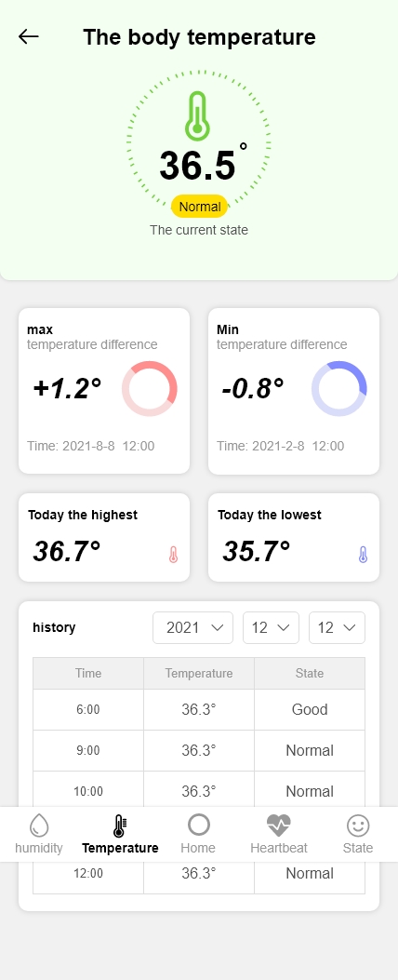Open the State smiley icon
The height and width of the screenshot is (980, 398).
click(x=358, y=826)
